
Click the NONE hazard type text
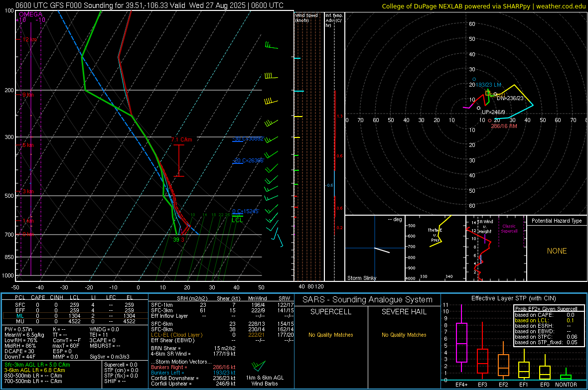coord(557,251)
